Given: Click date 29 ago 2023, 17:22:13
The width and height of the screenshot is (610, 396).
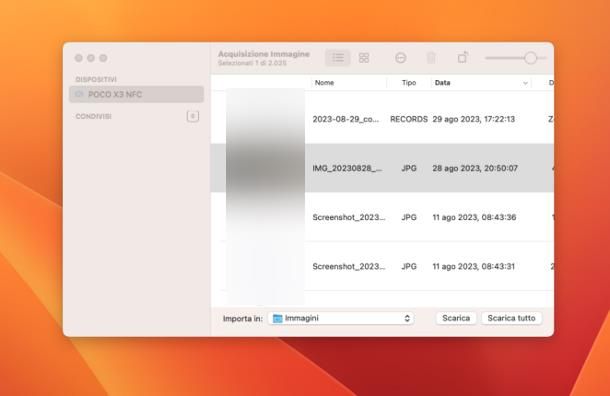Looking at the screenshot, I should click(x=473, y=119).
